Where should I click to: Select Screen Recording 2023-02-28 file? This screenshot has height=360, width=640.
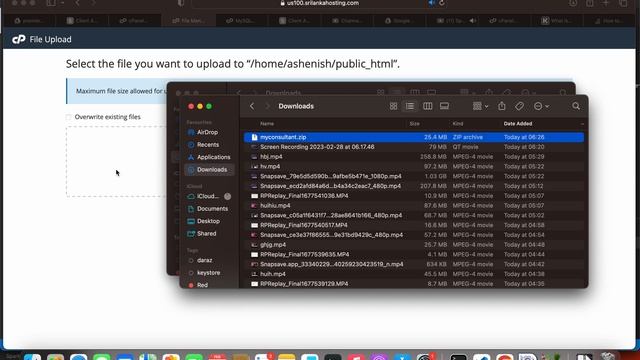(414, 147)
